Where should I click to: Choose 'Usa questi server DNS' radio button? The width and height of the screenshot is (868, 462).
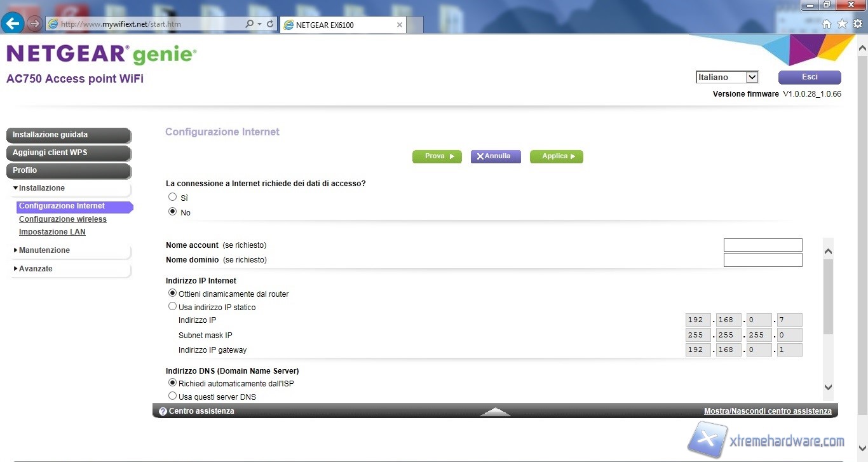coord(172,396)
